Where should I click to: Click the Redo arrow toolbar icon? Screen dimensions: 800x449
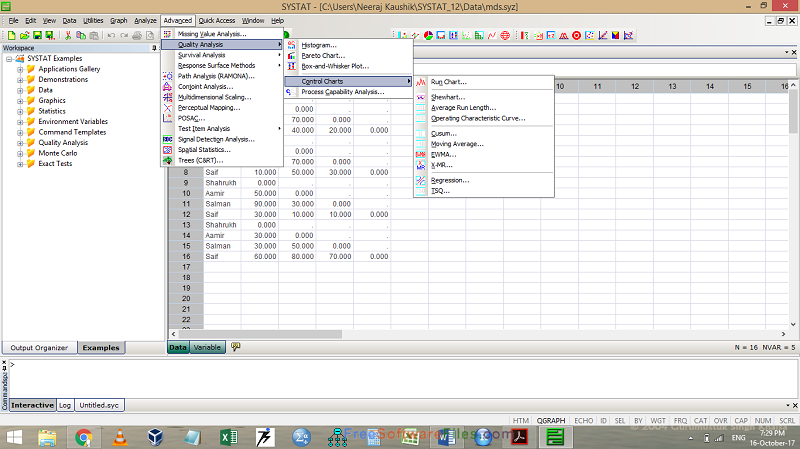(x=123, y=35)
